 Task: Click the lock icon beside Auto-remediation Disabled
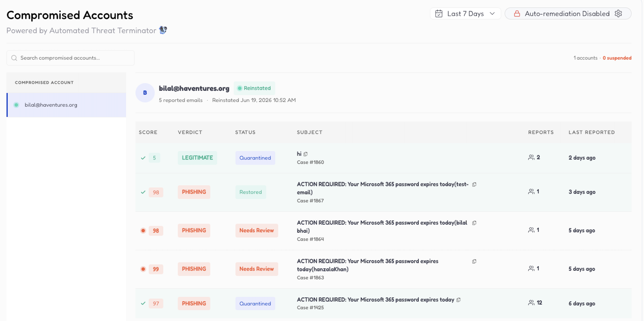click(517, 14)
